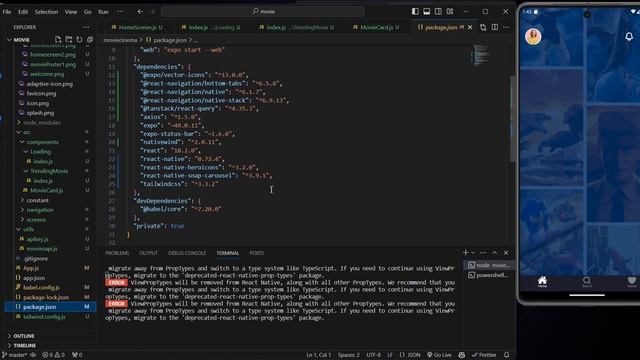Screen dimensions: 640x360
Task: Go to line via Ln 1, Col 1
Action: pos(318,355)
